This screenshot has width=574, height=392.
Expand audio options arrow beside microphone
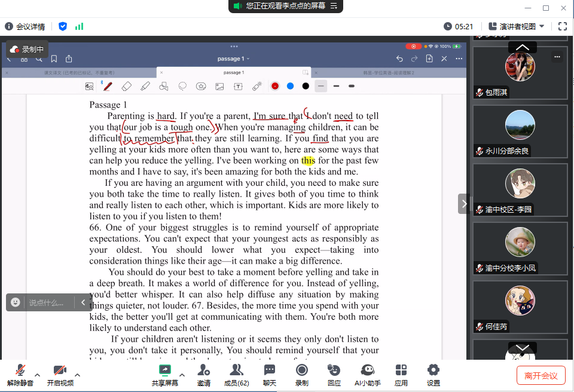point(38,375)
